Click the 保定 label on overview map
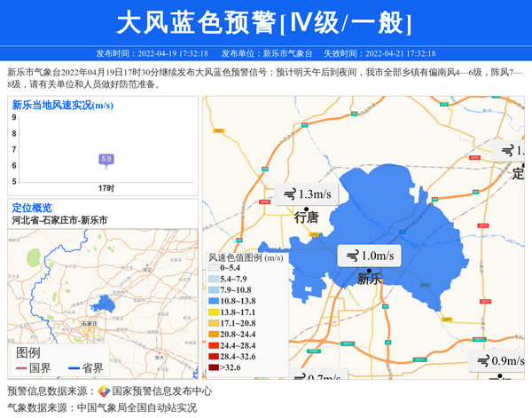 (147, 269)
